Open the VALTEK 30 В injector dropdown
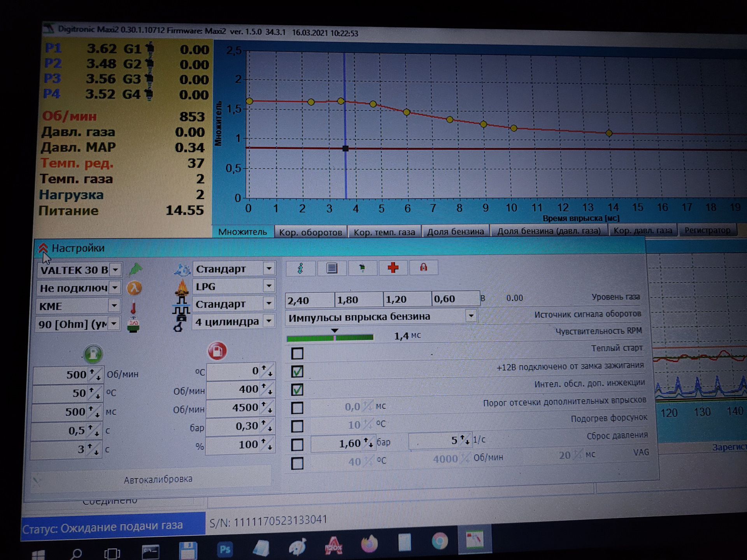Image resolution: width=747 pixels, height=560 pixels. tap(115, 269)
